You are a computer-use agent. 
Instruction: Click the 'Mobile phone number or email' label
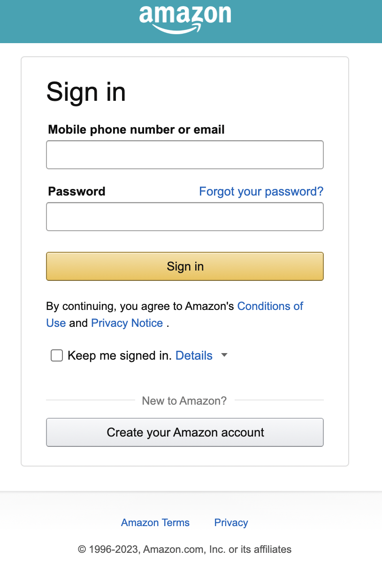point(137,129)
